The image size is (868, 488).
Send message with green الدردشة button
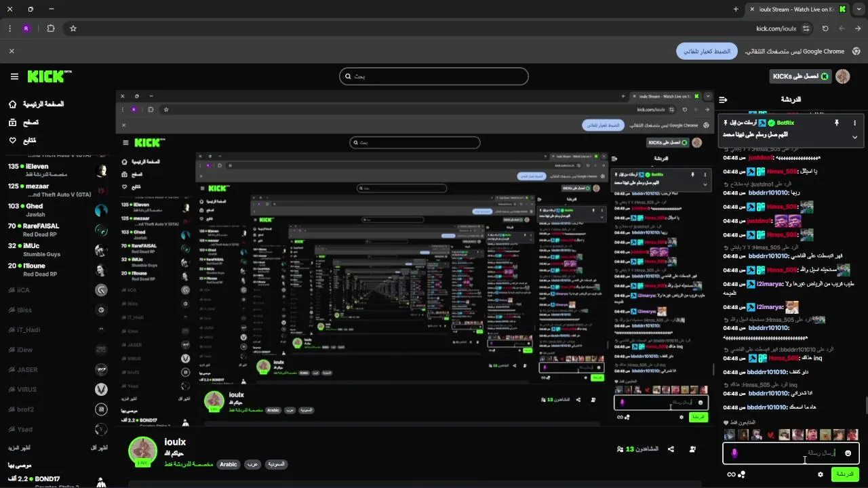(x=845, y=474)
